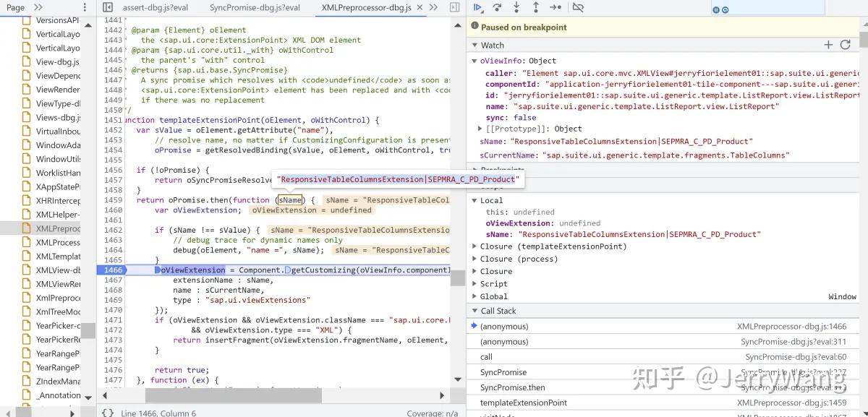Select the Step next statement icon
The image size is (868, 417).
coord(556,7)
